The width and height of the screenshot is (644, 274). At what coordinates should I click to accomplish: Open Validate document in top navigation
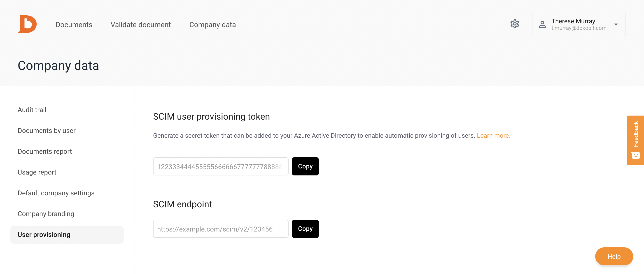(x=140, y=24)
